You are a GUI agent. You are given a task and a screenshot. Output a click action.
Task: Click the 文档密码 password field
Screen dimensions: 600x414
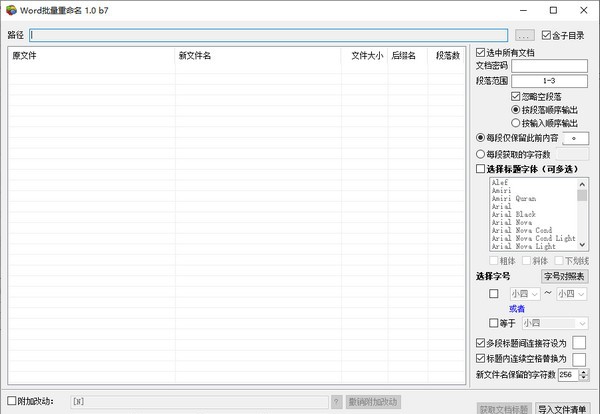coord(549,66)
